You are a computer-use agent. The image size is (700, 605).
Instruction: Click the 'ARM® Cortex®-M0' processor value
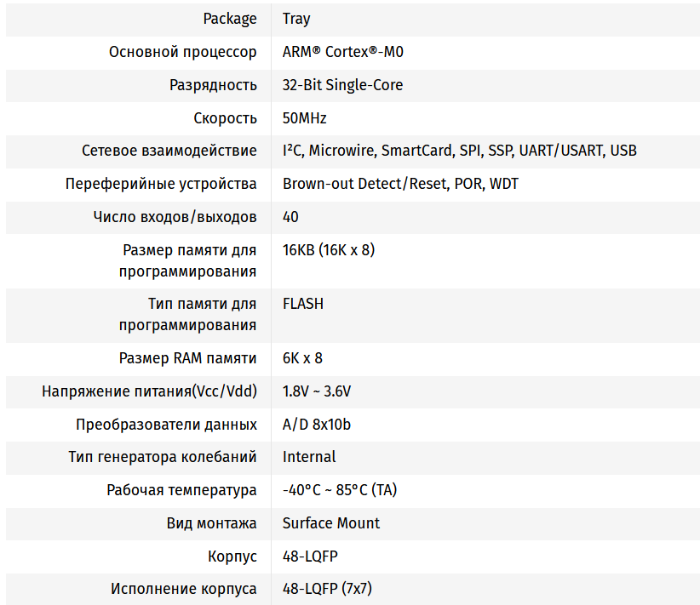(x=342, y=52)
